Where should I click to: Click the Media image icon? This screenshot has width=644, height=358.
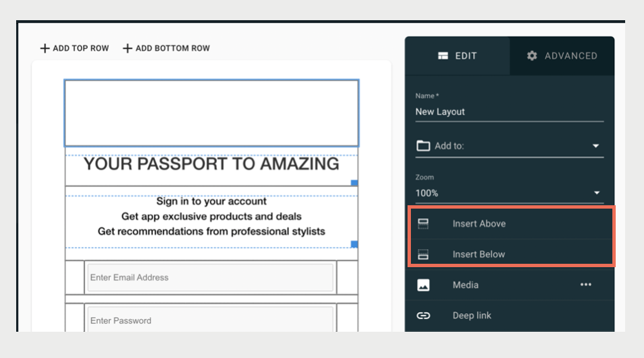coord(424,285)
